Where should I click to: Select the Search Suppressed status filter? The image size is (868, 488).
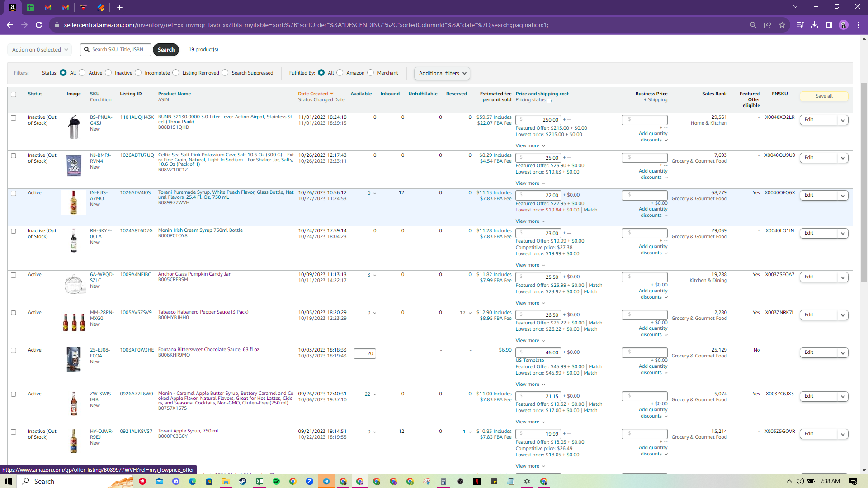[225, 73]
